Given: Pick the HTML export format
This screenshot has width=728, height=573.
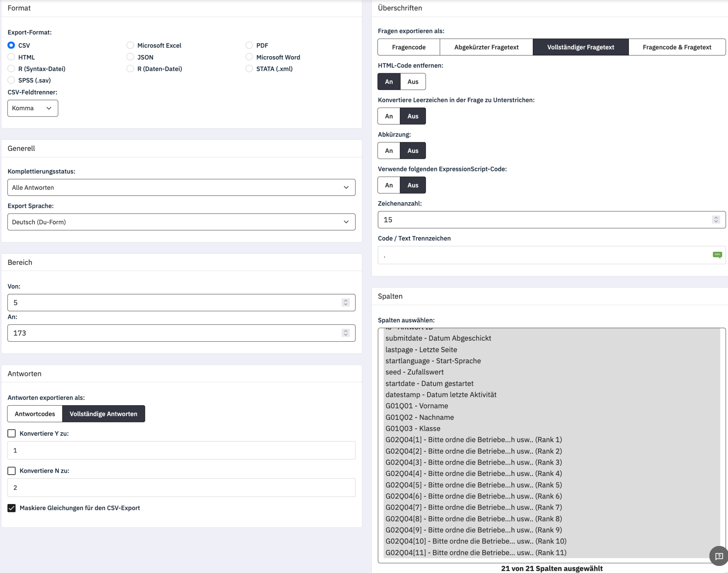Looking at the screenshot, I should tap(11, 57).
